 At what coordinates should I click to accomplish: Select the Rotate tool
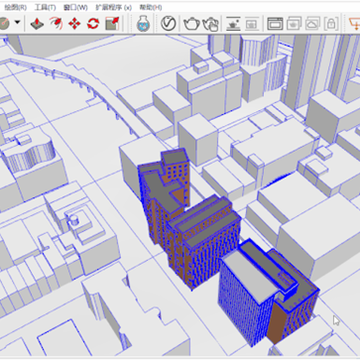(93, 24)
